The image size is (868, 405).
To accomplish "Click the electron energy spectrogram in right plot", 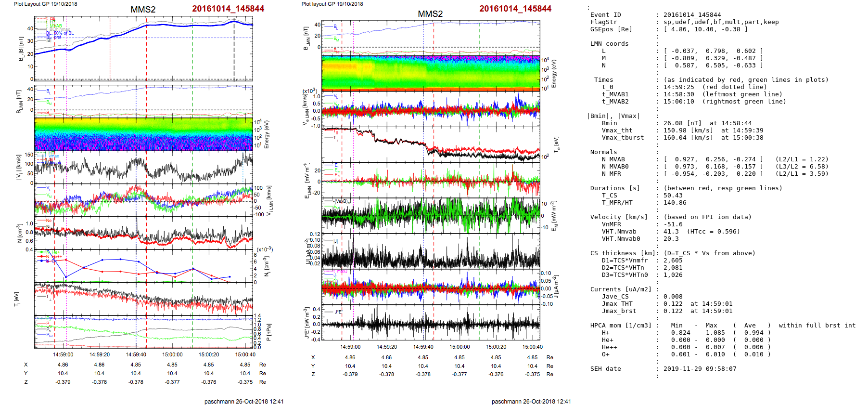I will pyautogui.click(x=431, y=73).
